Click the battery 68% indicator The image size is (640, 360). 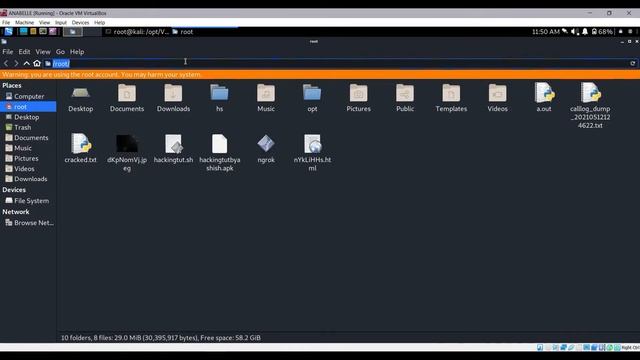602,31
